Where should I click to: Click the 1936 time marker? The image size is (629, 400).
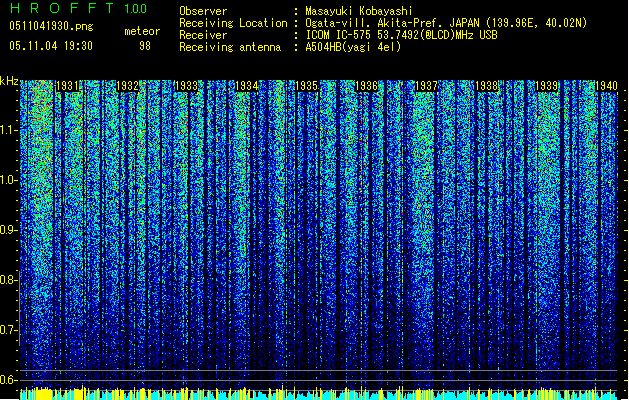point(366,86)
